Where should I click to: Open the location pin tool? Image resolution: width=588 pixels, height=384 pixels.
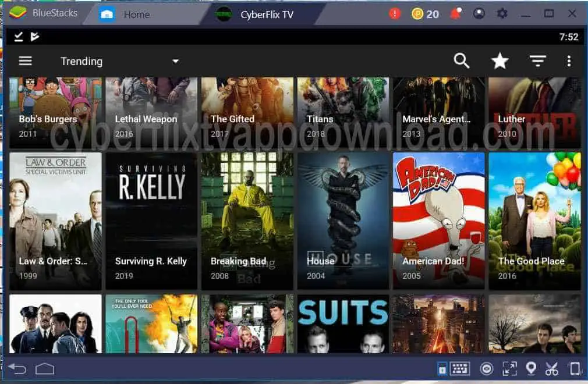pyautogui.click(x=530, y=369)
